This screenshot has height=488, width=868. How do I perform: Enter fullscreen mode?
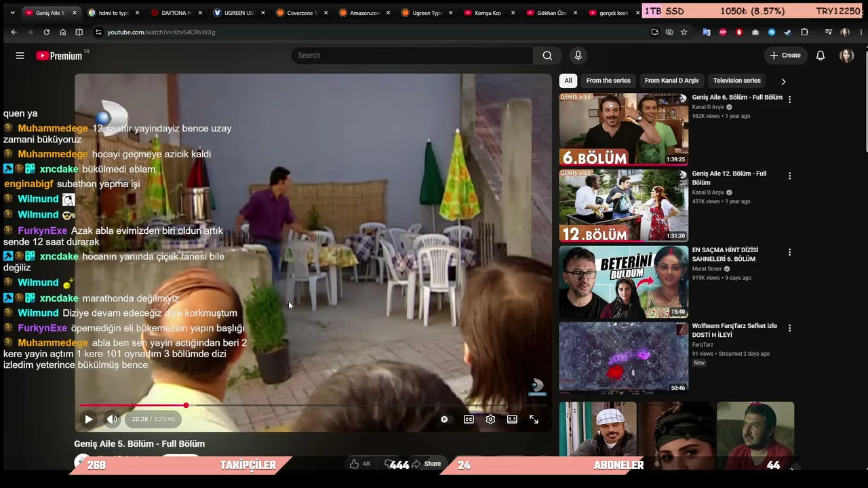[534, 420]
